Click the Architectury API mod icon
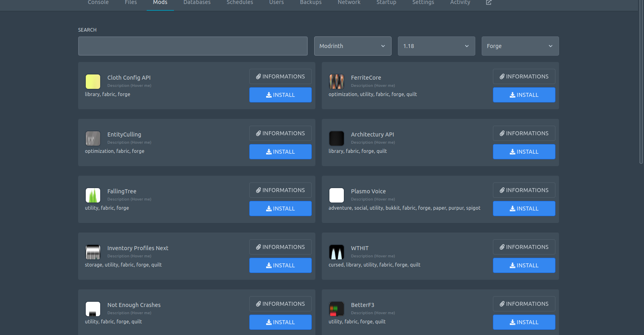Viewport: 644px width, 335px height. coord(337,138)
